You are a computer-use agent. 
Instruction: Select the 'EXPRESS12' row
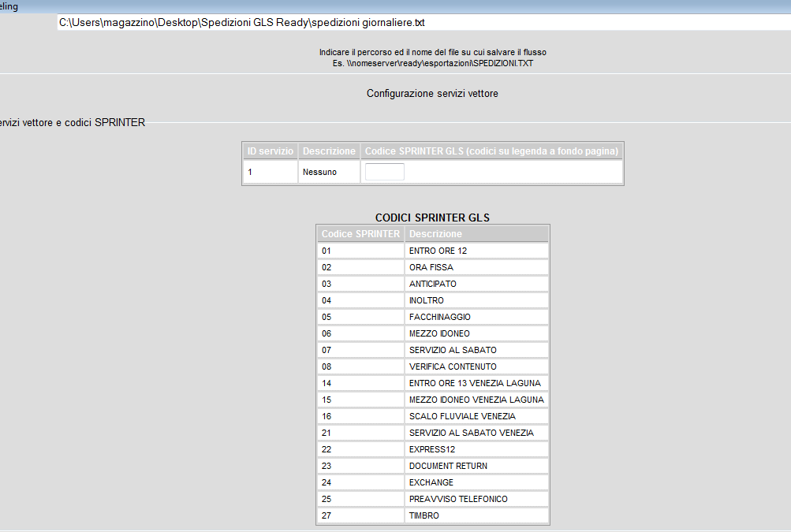[433, 449]
